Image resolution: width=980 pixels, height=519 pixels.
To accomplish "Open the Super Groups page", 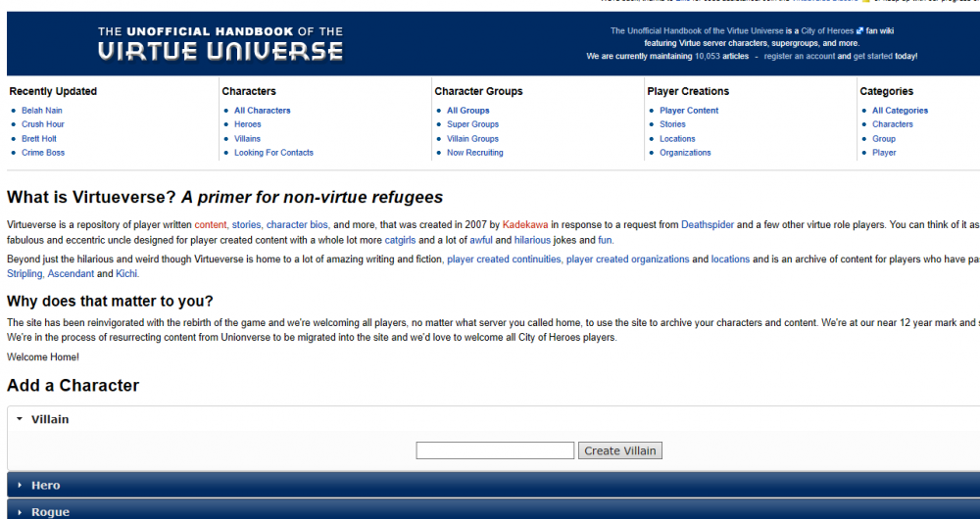I will [472, 124].
